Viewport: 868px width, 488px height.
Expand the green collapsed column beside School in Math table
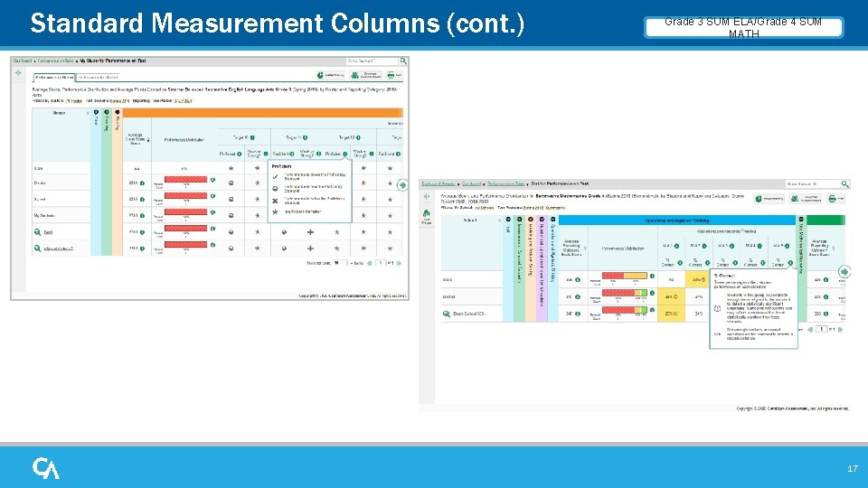519,220
